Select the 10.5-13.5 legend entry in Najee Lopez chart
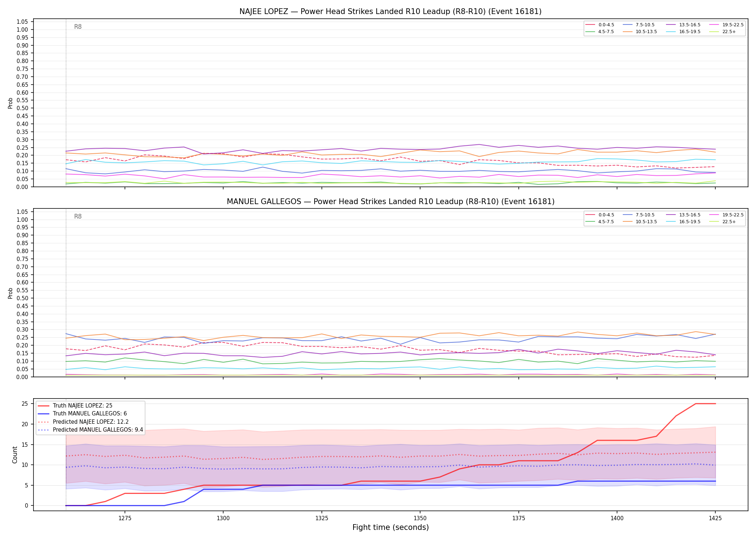The width and height of the screenshot is (756, 540). click(640, 32)
